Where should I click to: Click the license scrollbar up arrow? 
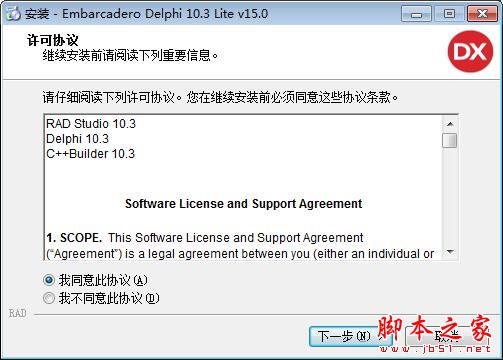pyautogui.click(x=450, y=124)
